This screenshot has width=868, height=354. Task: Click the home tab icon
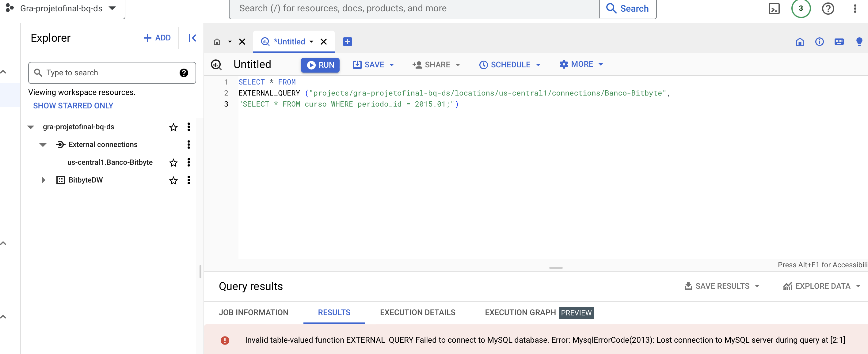click(217, 42)
